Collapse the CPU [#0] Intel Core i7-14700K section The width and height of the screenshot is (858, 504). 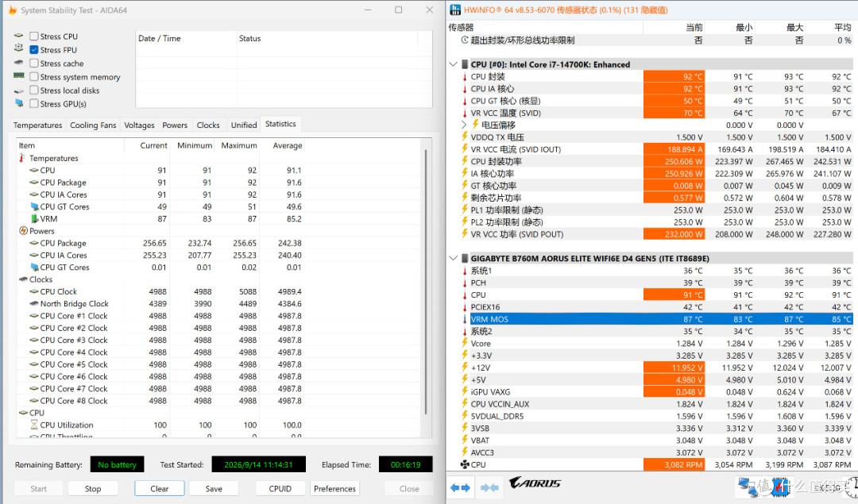point(453,64)
